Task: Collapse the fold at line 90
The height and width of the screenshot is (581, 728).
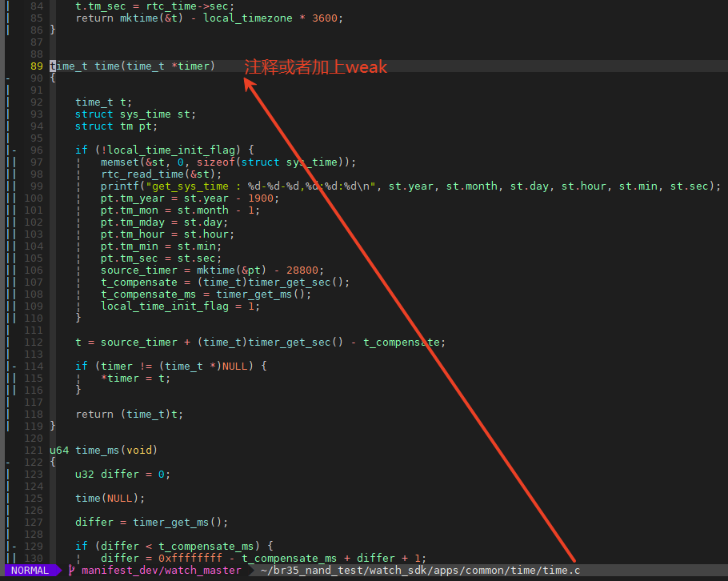Action: tap(8, 78)
